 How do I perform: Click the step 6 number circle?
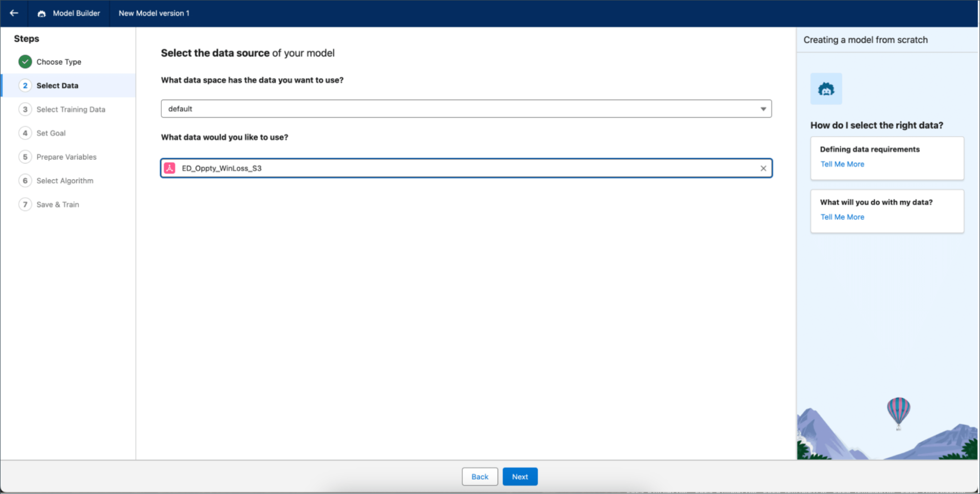[x=25, y=181]
